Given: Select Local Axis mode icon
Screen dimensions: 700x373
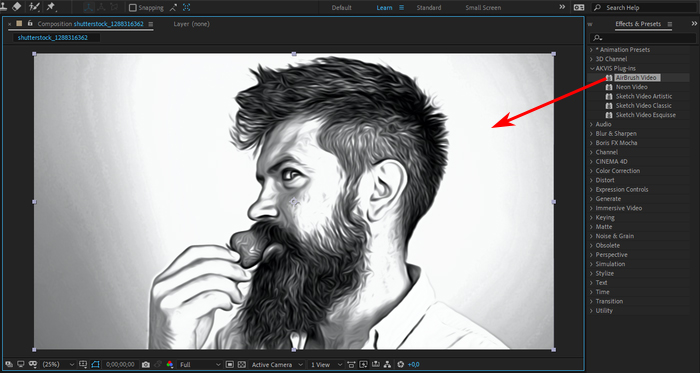Looking at the screenshot, I should click(x=88, y=7).
